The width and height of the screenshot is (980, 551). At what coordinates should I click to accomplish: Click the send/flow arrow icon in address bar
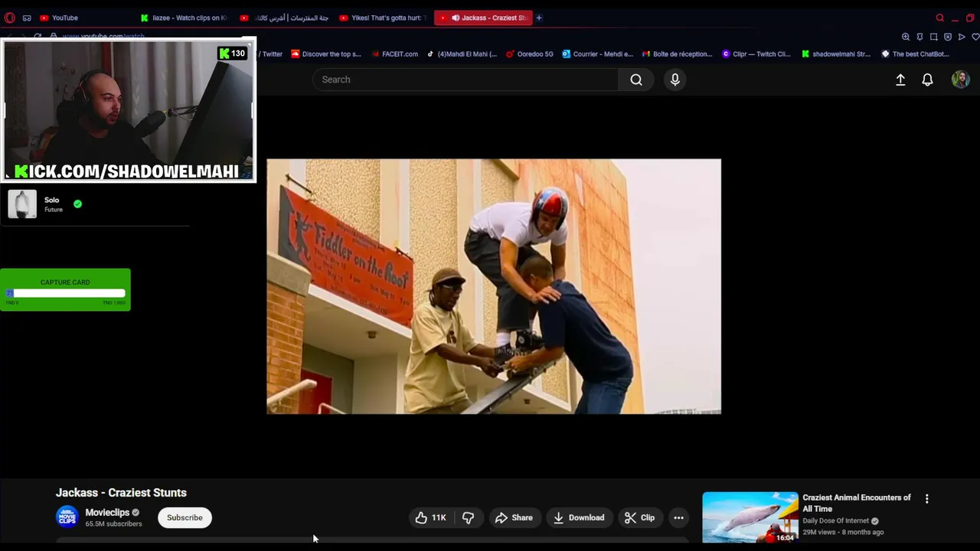(962, 37)
